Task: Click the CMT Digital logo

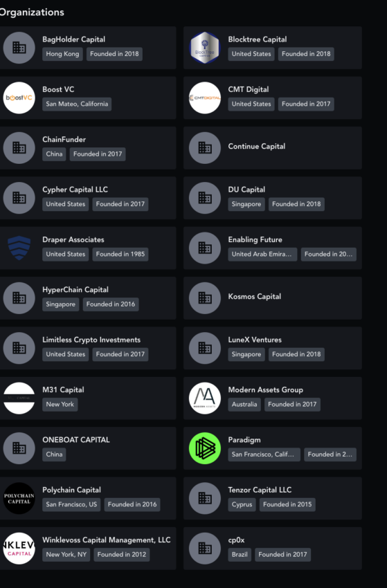Action: (204, 98)
